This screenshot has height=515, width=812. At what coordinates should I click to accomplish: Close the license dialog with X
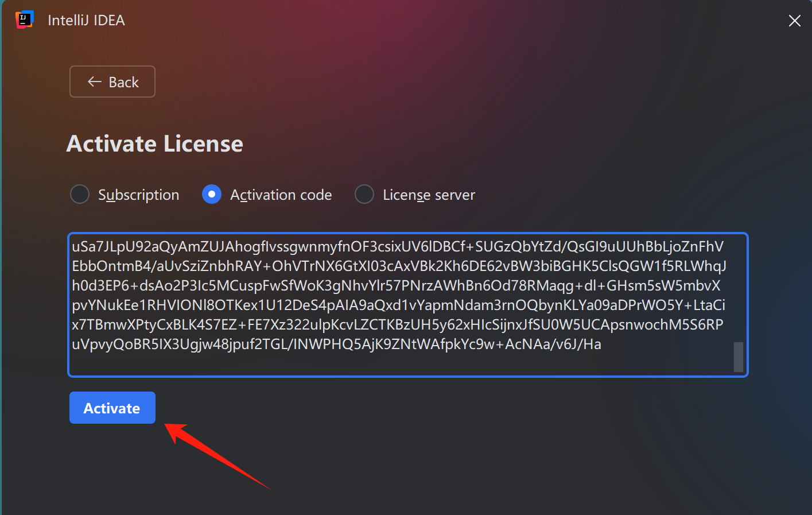coord(795,21)
